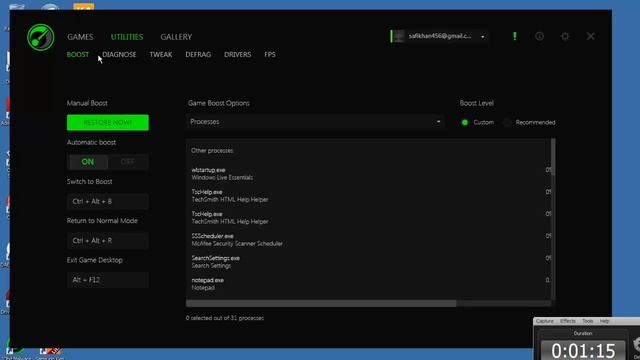Image resolution: width=640 pixels, height=360 pixels.
Task: Click the user avatar beside the email
Action: click(399, 36)
